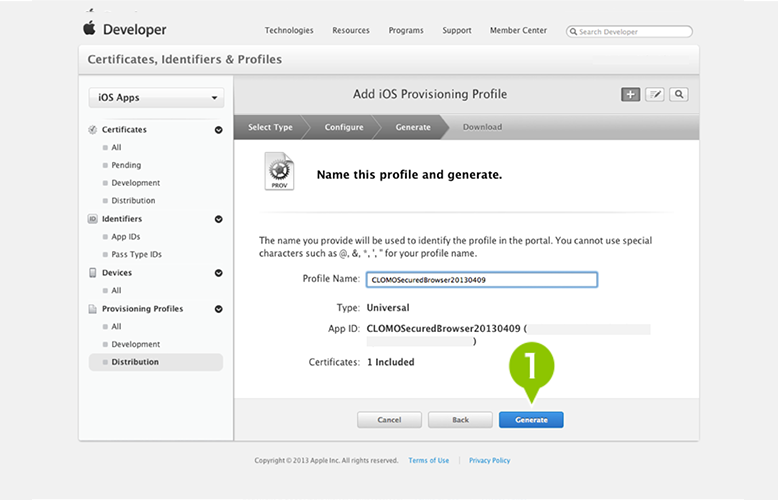This screenshot has width=778, height=500.
Task: Select the Generate step tab
Action: [x=413, y=127]
